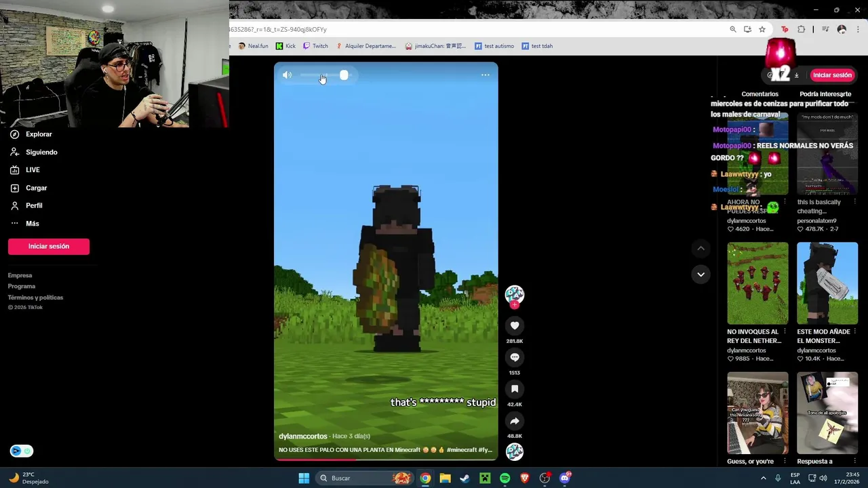Open the NO INVOQUES AL REY DEL NETHER thumbnail
The width and height of the screenshot is (868, 488).
click(757, 283)
